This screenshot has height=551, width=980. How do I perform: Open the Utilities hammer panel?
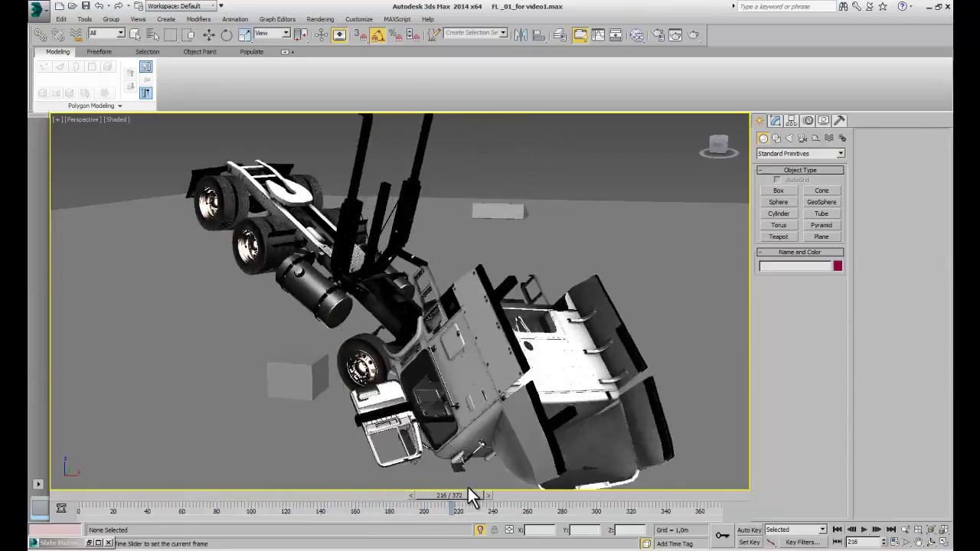839,120
